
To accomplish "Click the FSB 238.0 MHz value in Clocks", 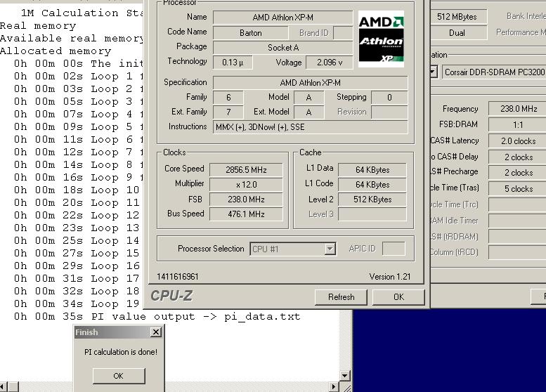I will click(246, 200).
